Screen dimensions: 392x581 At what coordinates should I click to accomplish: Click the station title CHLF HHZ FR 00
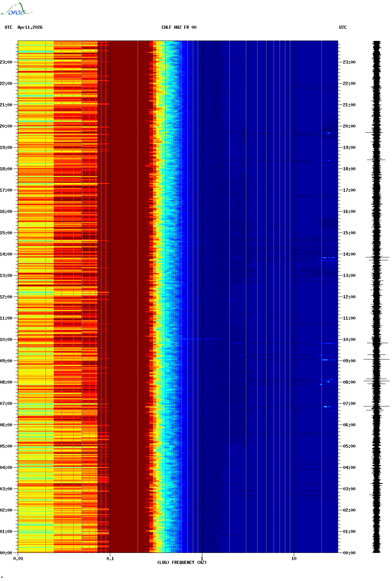coord(179,27)
